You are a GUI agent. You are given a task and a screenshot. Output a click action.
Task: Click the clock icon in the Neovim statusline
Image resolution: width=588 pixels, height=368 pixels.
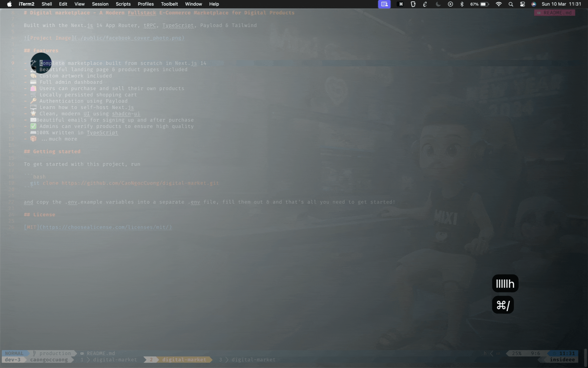[x=554, y=353]
